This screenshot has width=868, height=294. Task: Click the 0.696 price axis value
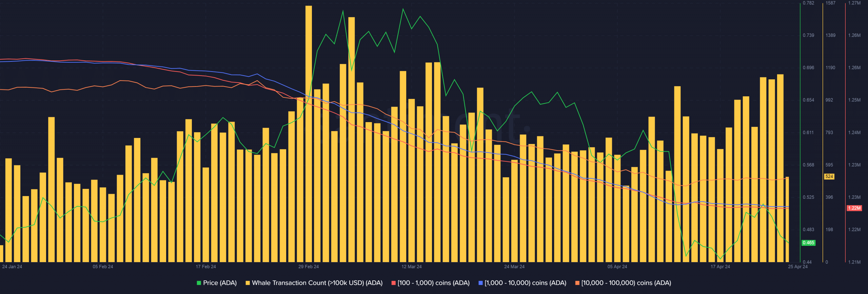coord(808,68)
